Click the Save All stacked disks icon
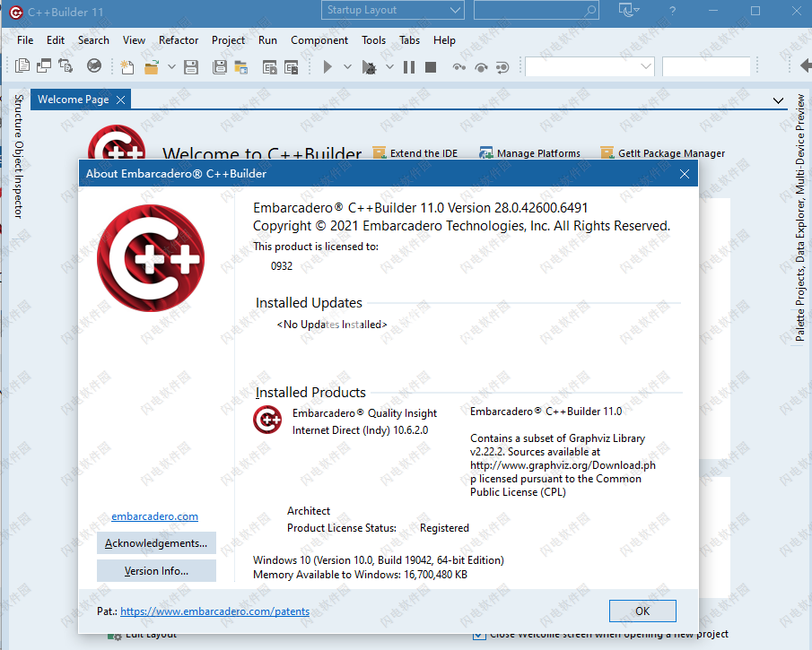The image size is (812, 650). coord(220,66)
